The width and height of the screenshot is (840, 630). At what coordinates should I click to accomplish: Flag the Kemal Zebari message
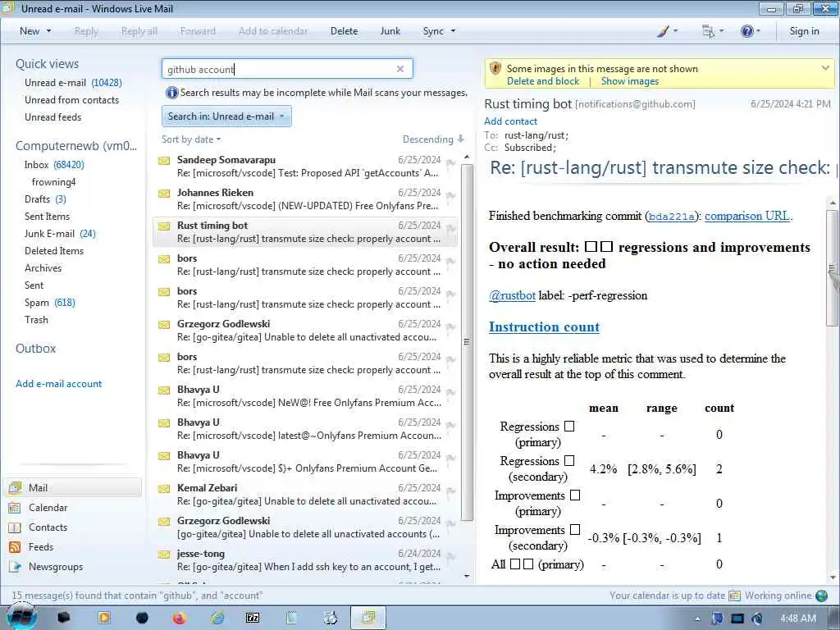[450, 491]
